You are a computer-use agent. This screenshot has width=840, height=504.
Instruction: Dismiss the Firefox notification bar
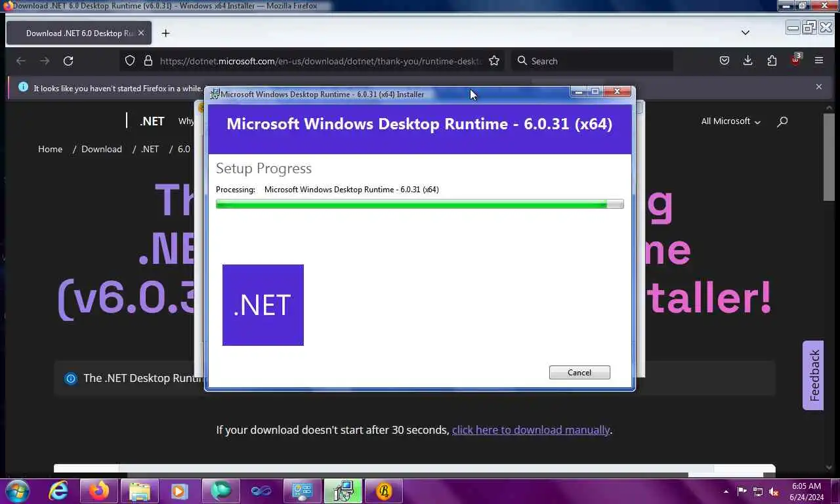coord(819,87)
